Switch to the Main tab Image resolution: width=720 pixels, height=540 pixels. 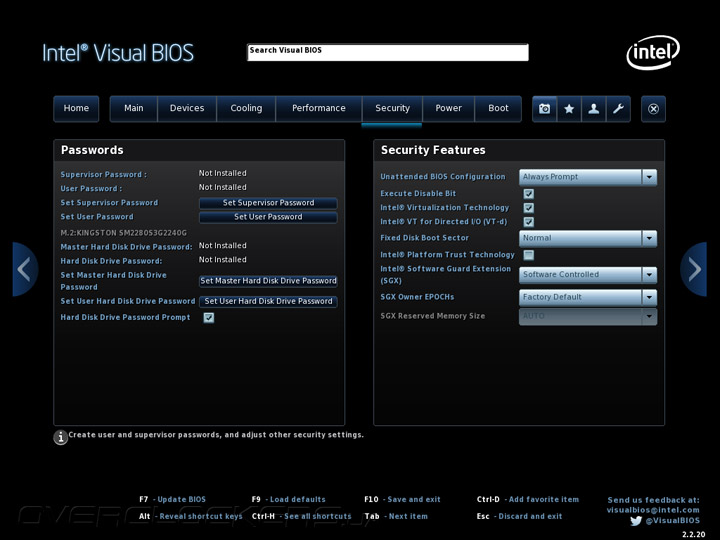(134, 109)
